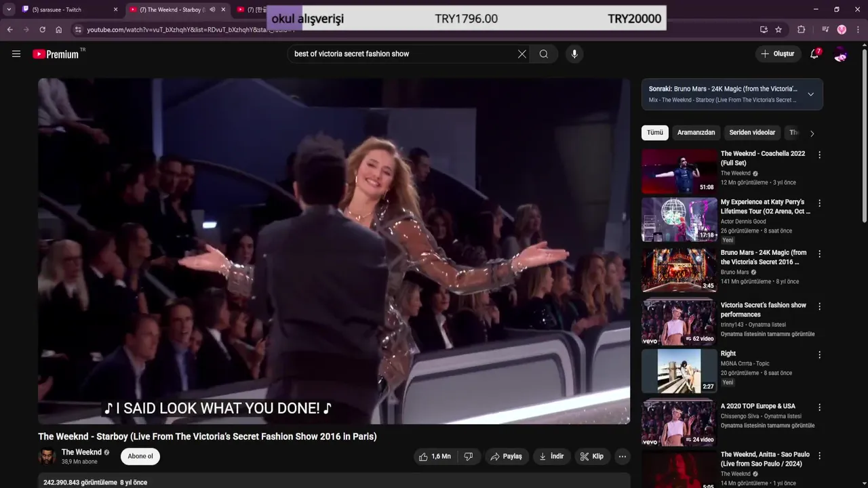Open the Chrome three-dot menu
This screenshot has width=868, height=488.
pyautogui.click(x=858, y=30)
